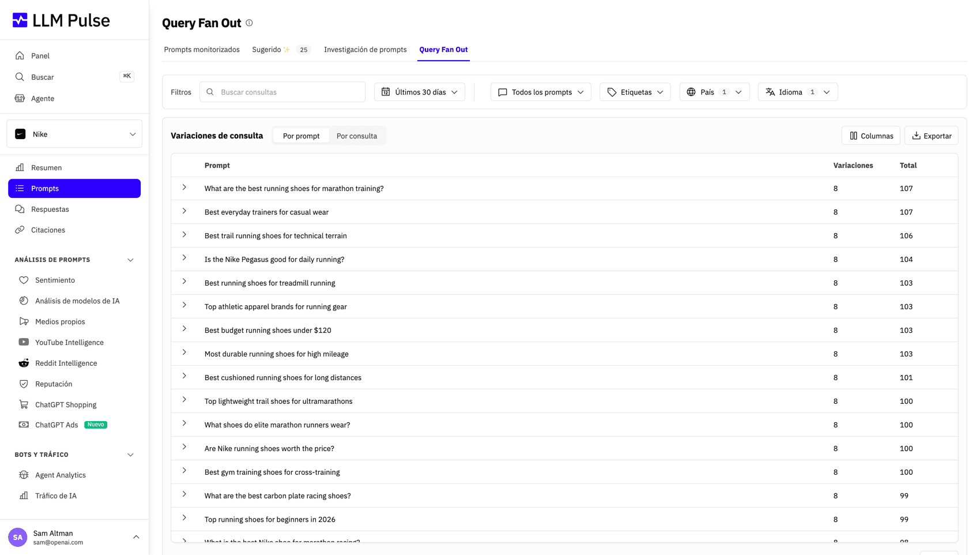Click the YouTube Intelligence icon
This screenshot has height=555, width=980.
pyautogui.click(x=24, y=342)
